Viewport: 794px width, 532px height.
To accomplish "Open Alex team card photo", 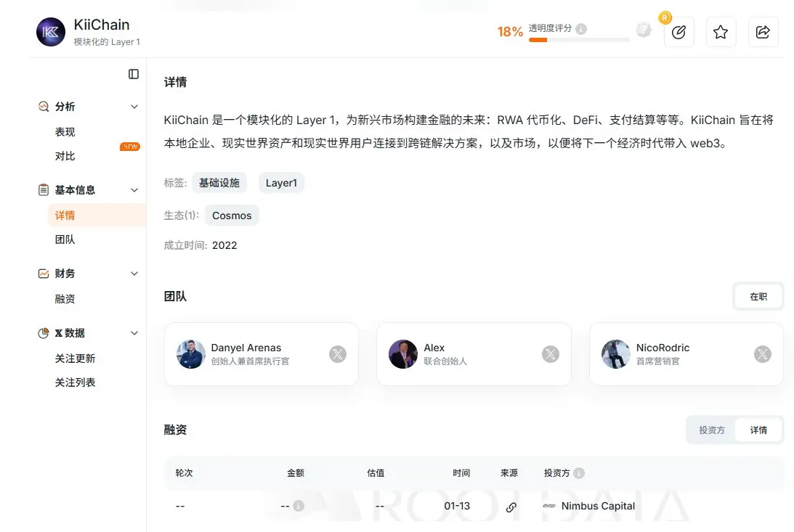I will pos(403,354).
